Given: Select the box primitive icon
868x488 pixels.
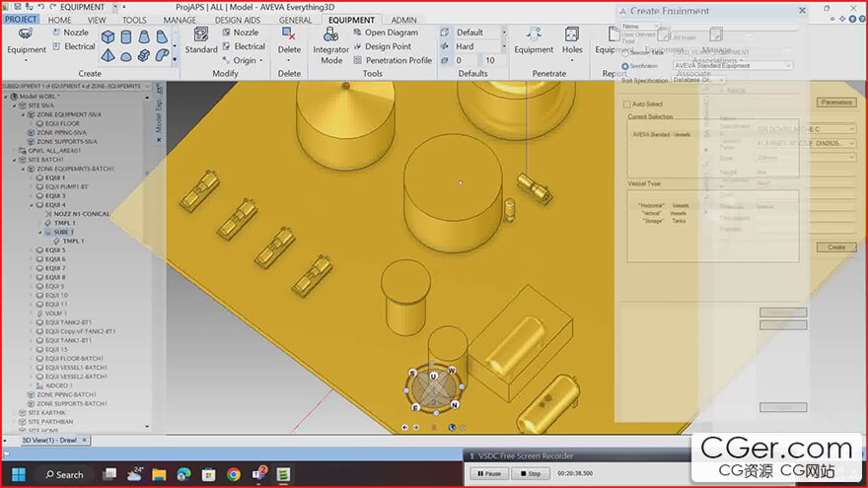Looking at the screenshot, I should (108, 37).
